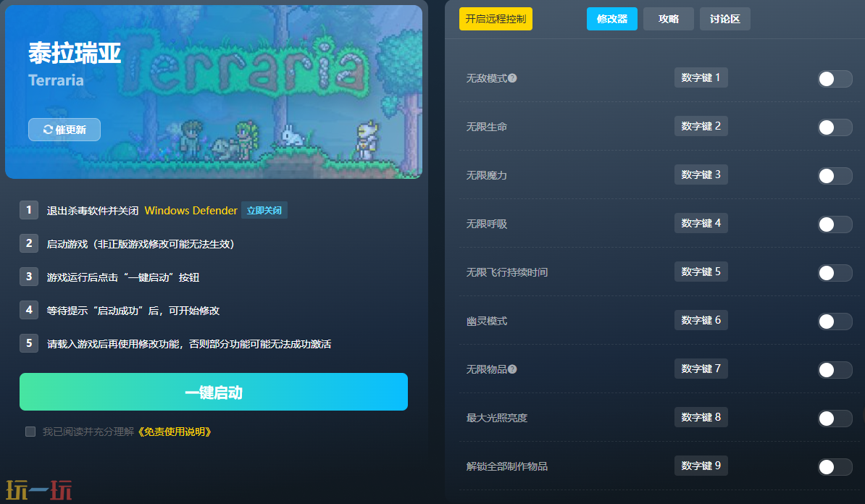Click the Terraria game banner image
Image resolution: width=865 pixels, height=504 pixels.
214,92
